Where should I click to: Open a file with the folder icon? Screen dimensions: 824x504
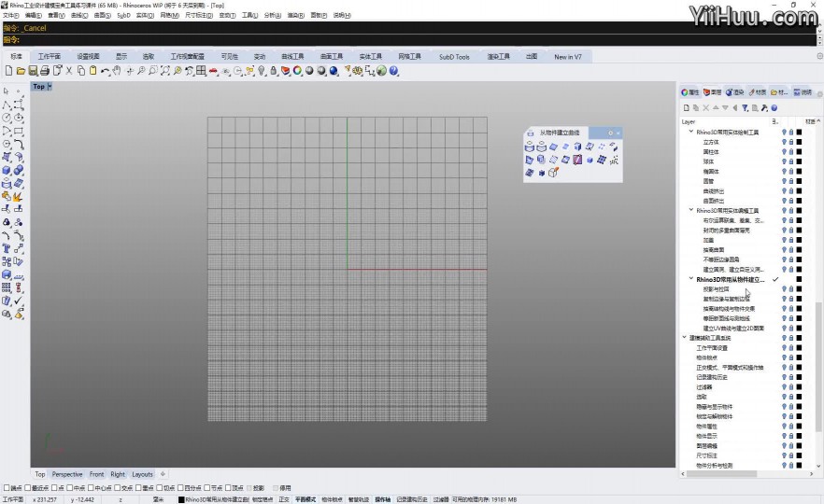point(21,70)
